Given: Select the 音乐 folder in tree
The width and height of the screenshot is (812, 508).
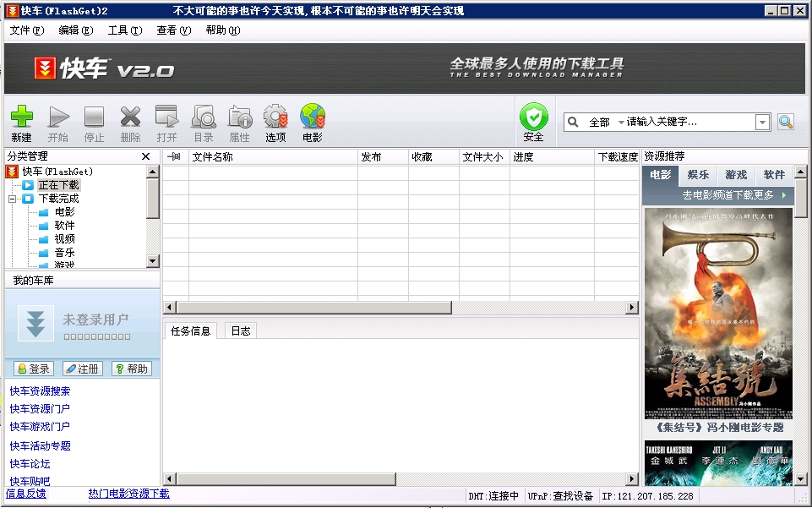Looking at the screenshot, I should coord(65,252).
